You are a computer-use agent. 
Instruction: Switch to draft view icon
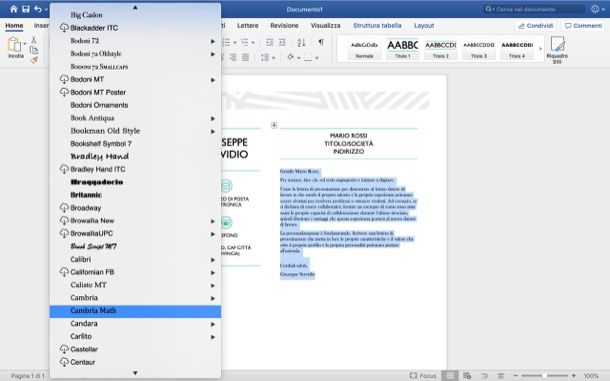(501, 376)
